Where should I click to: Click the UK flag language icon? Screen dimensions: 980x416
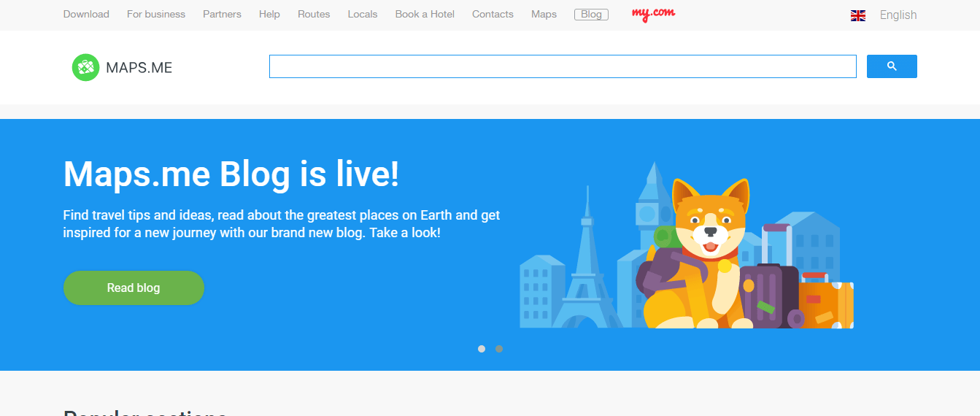[x=858, y=15]
